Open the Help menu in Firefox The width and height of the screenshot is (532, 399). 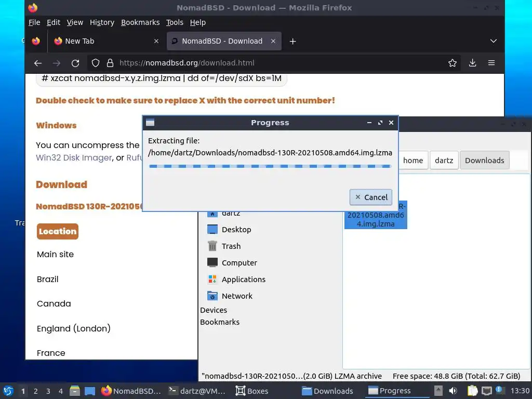coord(197,22)
